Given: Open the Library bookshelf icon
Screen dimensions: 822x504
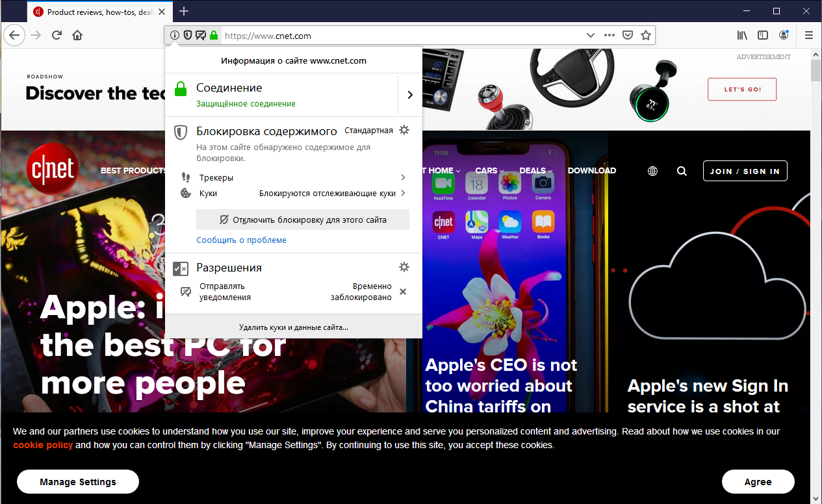Looking at the screenshot, I should click(742, 35).
